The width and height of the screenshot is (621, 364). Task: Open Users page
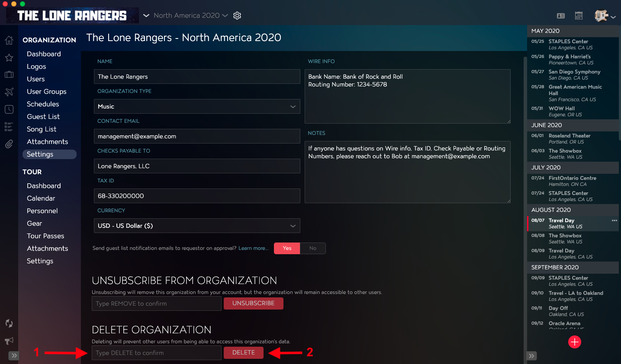coord(36,79)
